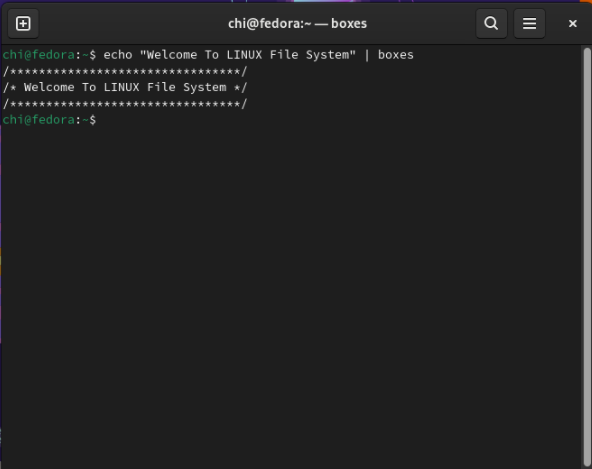The image size is (592, 469).
Task: Open the terminal search tool
Action: pos(491,23)
